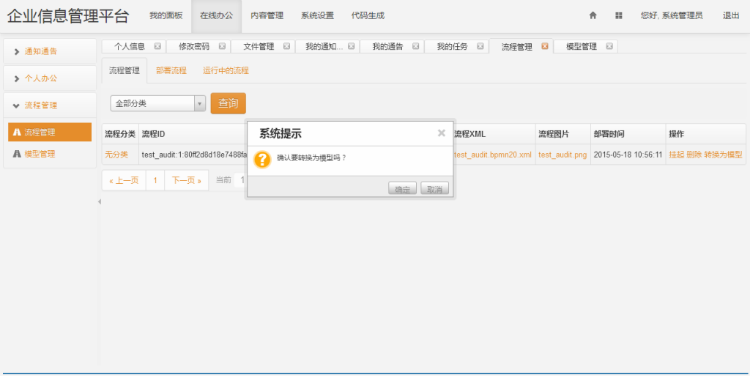Click the 流程ID column header
This screenshot has height=376, width=750.
(x=154, y=134)
